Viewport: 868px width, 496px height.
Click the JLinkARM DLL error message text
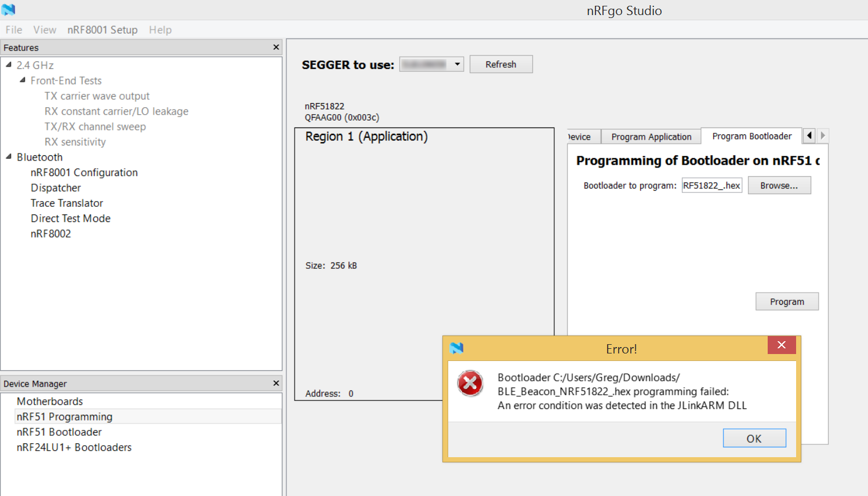click(x=622, y=406)
